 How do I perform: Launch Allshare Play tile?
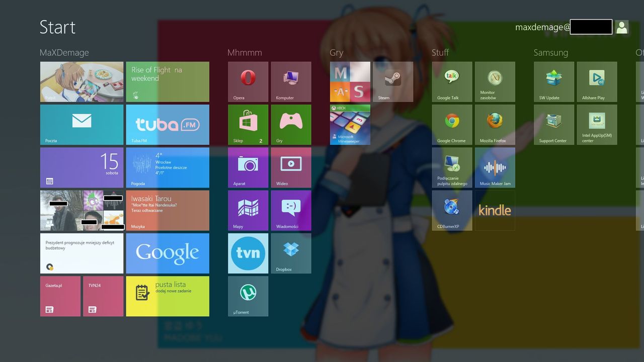[597, 82]
